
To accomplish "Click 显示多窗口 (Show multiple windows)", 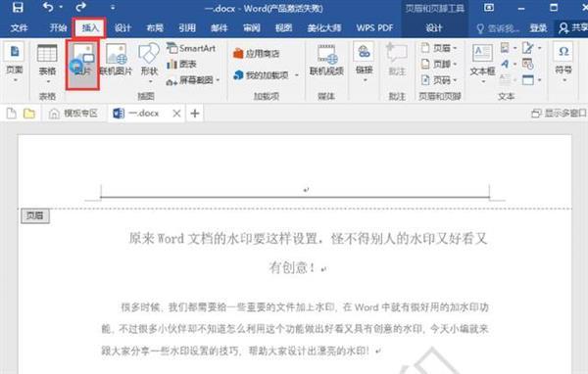I will point(560,114).
